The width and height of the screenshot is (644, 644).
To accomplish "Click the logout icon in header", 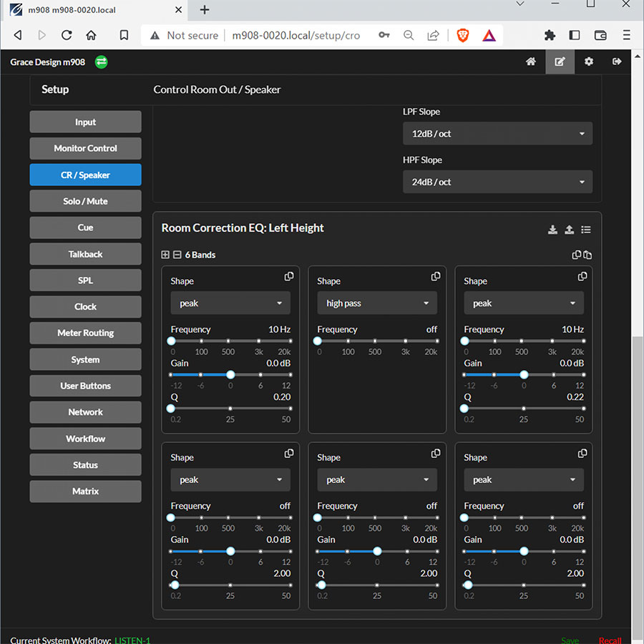I will (x=617, y=62).
